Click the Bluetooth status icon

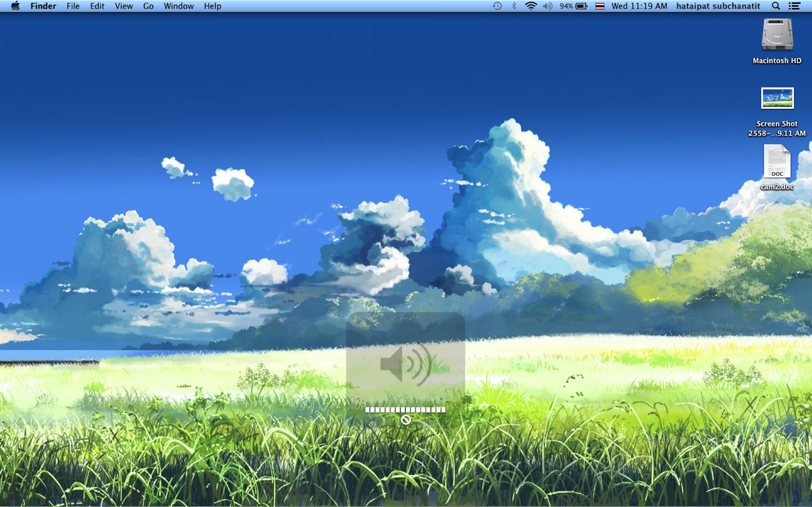[x=514, y=6]
